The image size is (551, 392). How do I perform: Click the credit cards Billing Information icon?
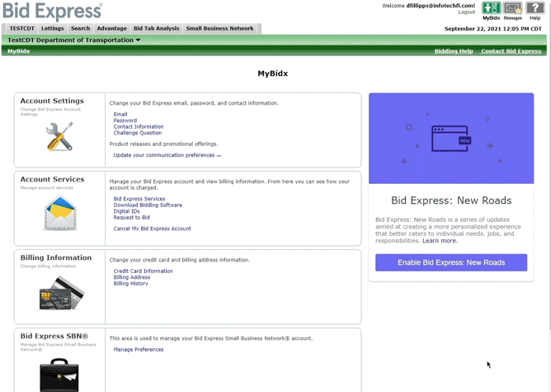point(62,293)
